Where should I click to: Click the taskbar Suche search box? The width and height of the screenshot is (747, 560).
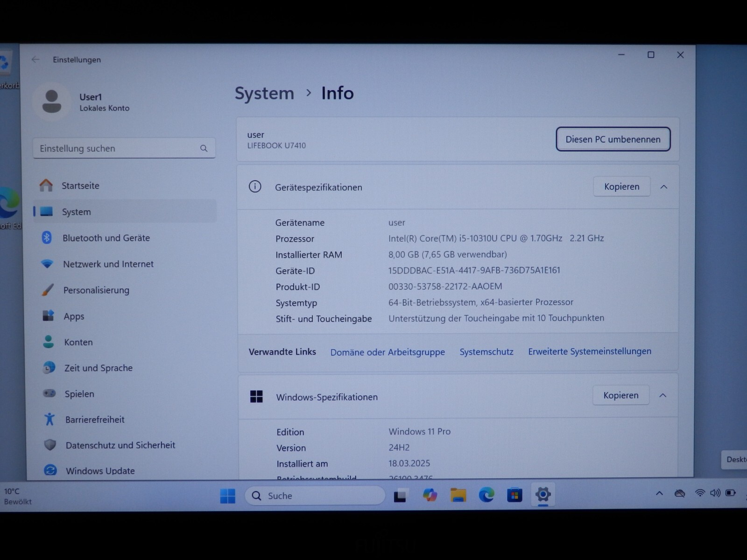click(315, 496)
